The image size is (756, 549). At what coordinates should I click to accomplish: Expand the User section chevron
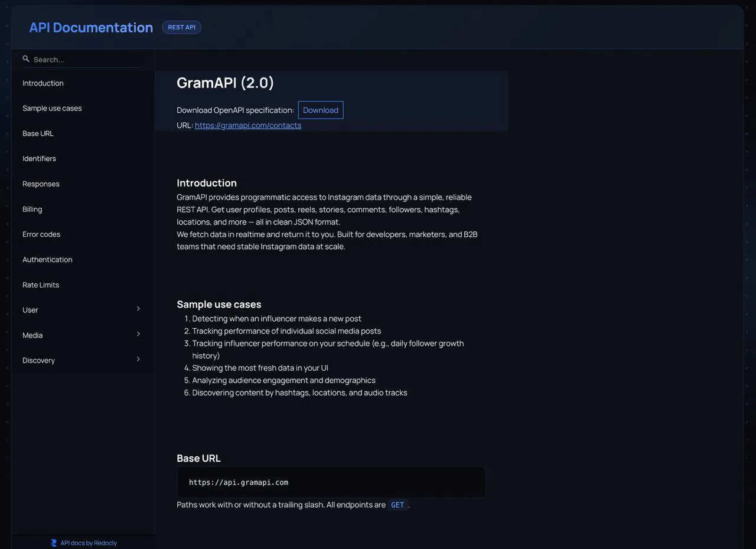click(138, 309)
